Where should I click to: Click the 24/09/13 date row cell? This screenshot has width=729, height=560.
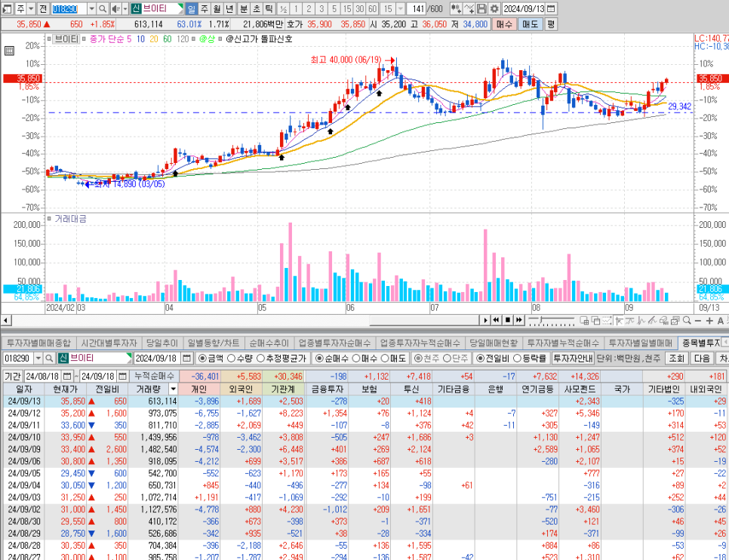coord(23,401)
